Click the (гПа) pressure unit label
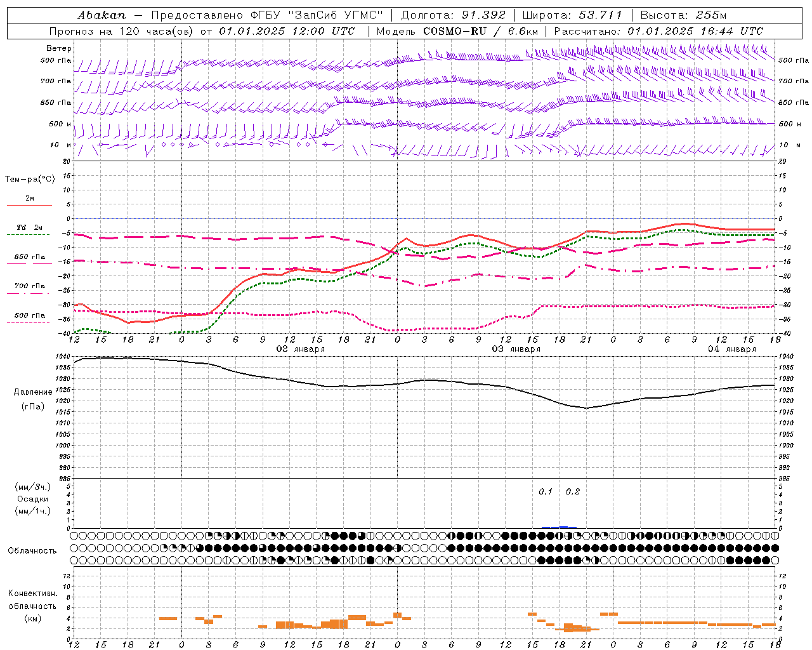The image size is (812, 650). pyautogui.click(x=33, y=407)
